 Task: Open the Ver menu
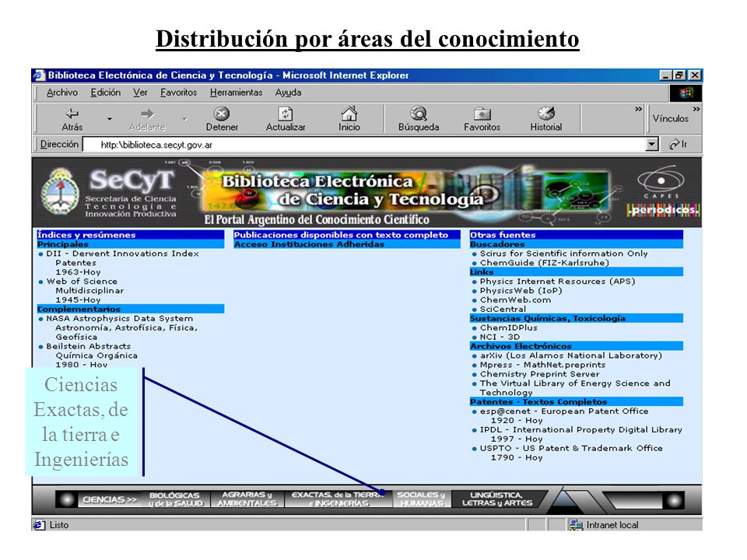pos(140,93)
